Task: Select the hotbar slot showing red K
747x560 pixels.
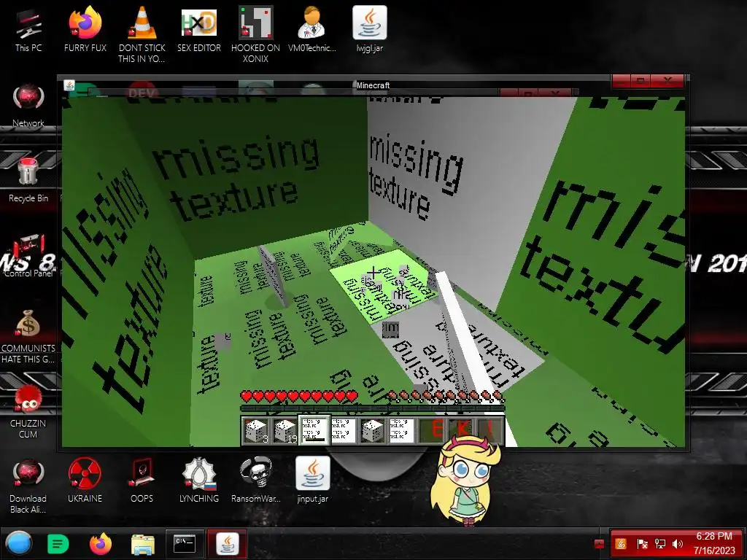Action: 460,430
